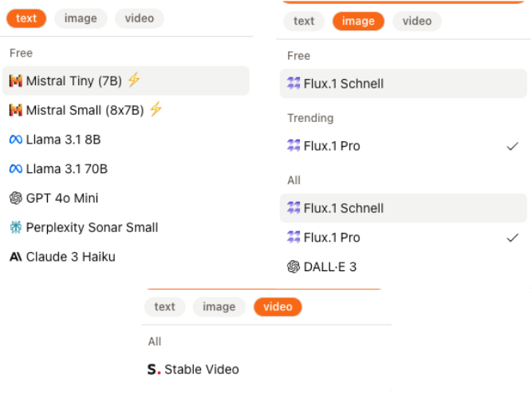Choose Mistral Small (8x7B) model

pos(85,110)
